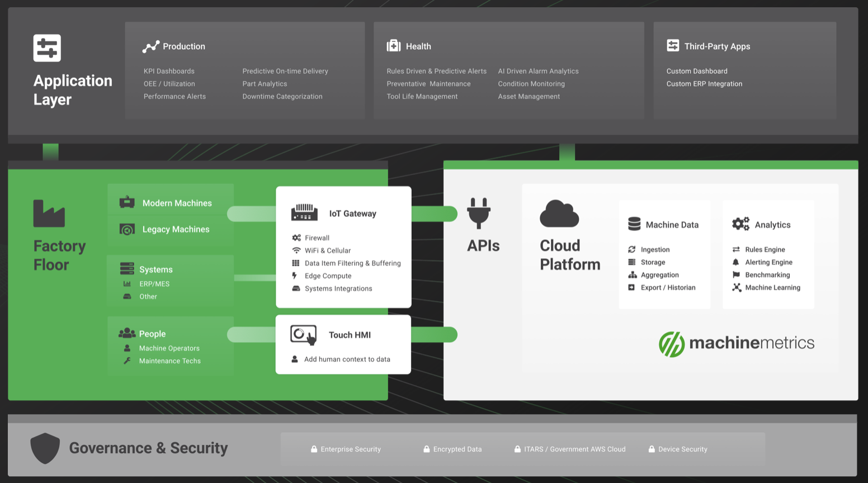Select Custom ERP Integration
This screenshot has height=483, width=868.
point(704,84)
